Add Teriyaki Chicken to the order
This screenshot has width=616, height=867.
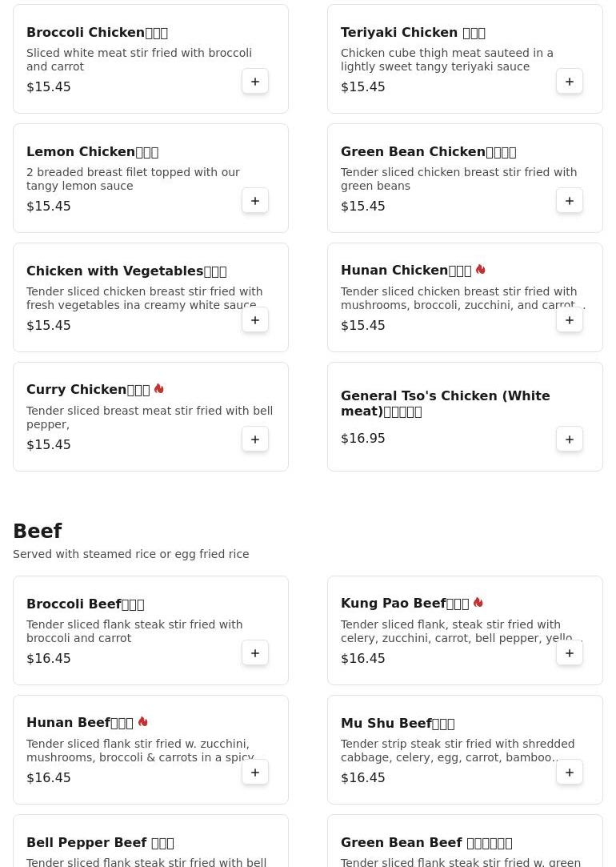(570, 82)
